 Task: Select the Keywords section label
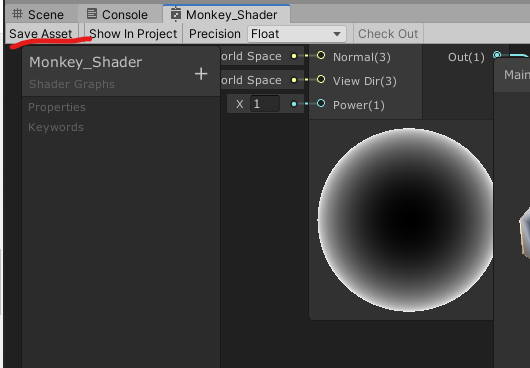pos(56,127)
